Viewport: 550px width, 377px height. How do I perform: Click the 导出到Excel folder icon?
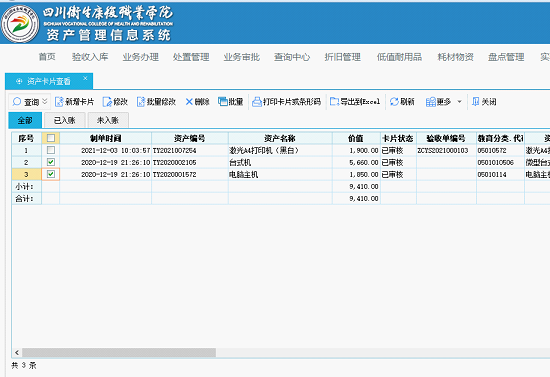coord(335,102)
